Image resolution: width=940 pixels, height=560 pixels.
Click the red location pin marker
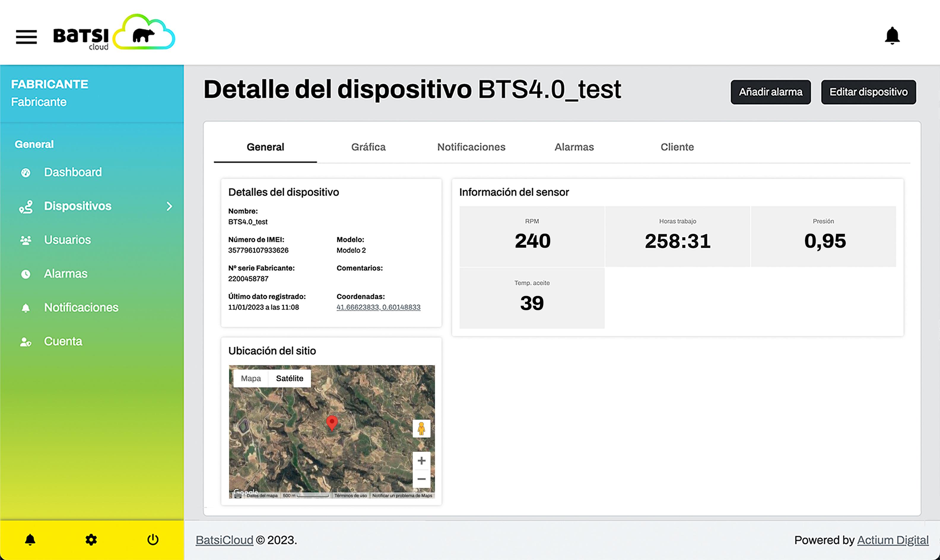(x=331, y=422)
